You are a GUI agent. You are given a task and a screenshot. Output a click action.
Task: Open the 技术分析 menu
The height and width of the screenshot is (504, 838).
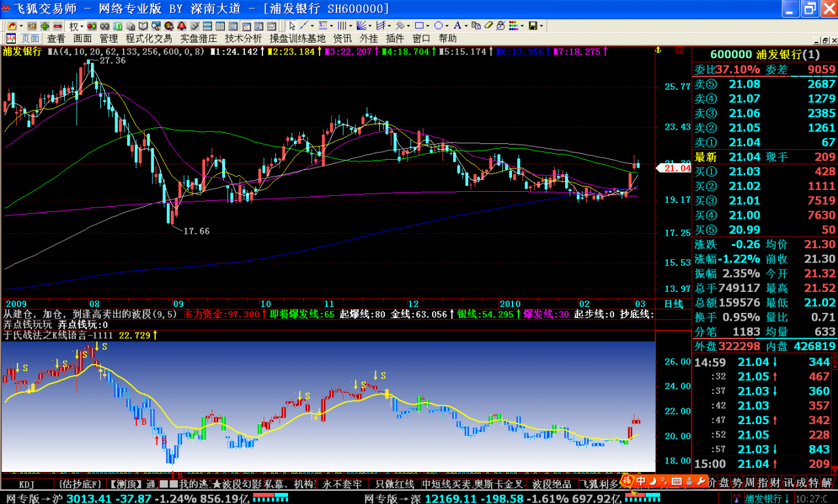pyautogui.click(x=243, y=39)
